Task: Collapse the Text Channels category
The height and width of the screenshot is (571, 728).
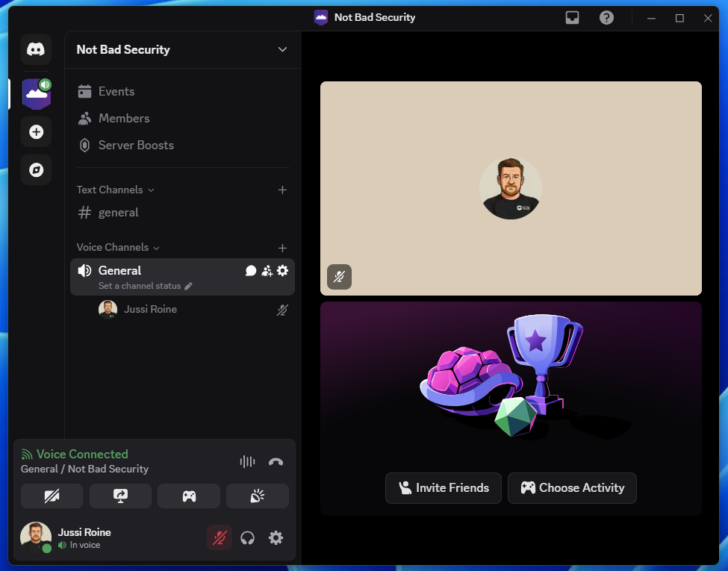Action: pyautogui.click(x=115, y=190)
